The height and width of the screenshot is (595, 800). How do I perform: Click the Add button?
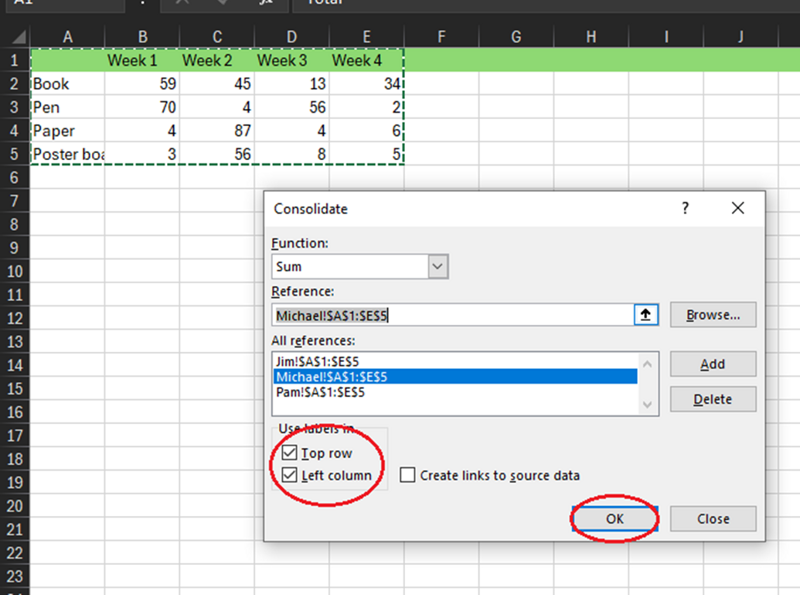(x=712, y=363)
